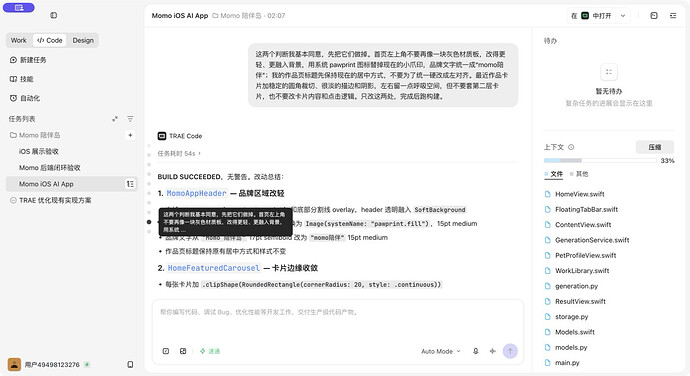The width and height of the screenshot is (690, 376).
Task: Click the user avatar 用户49498123276
Action: [x=15, y=365]
